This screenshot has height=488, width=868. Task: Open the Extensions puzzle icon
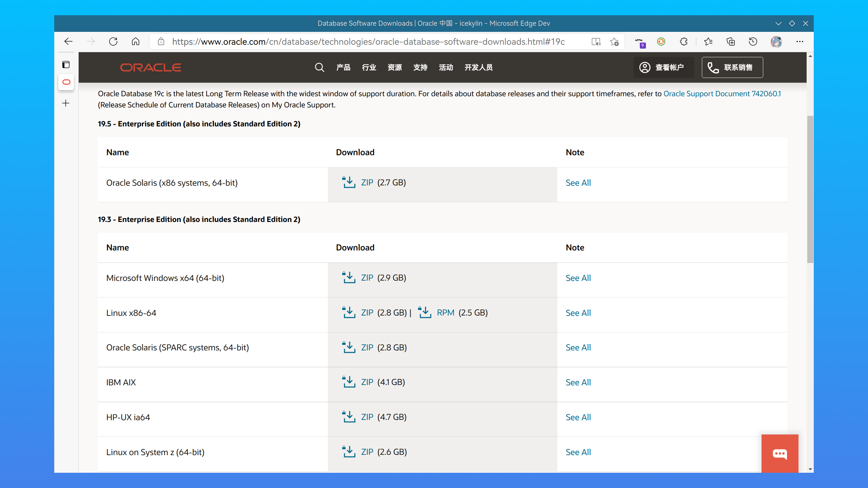(684, 41)
